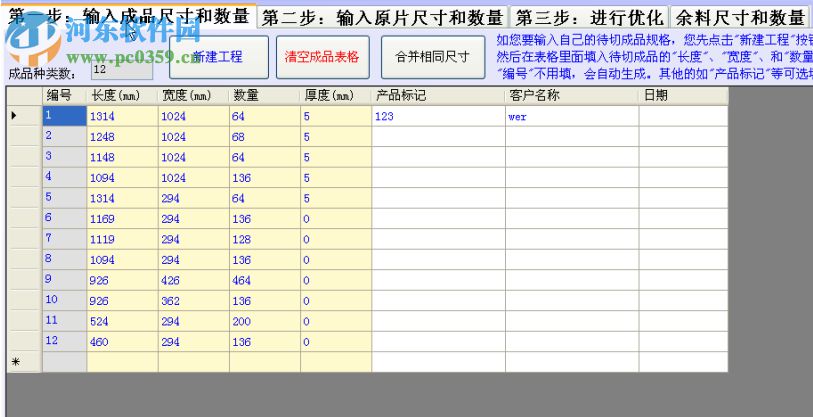This screenshot has width=813, height=417.
Task: Click thickness cell 0 in row 6
Action: (x=336, y=218)
